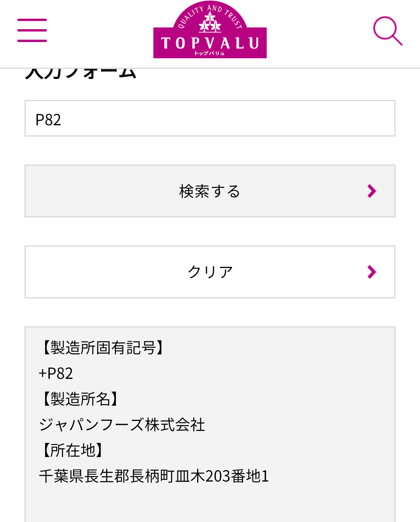Click the QUALITY AND TRUST arc text
The width and height of the screenshot is (420, 522).
point(193,14)
